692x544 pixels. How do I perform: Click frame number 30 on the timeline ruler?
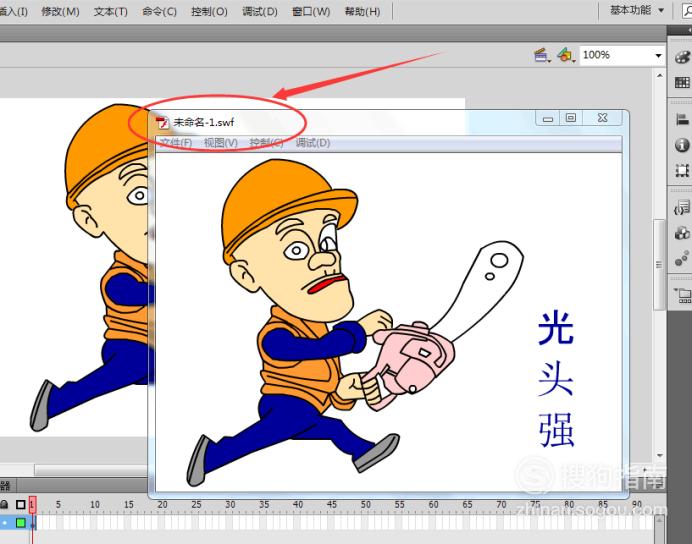point(230,504)
